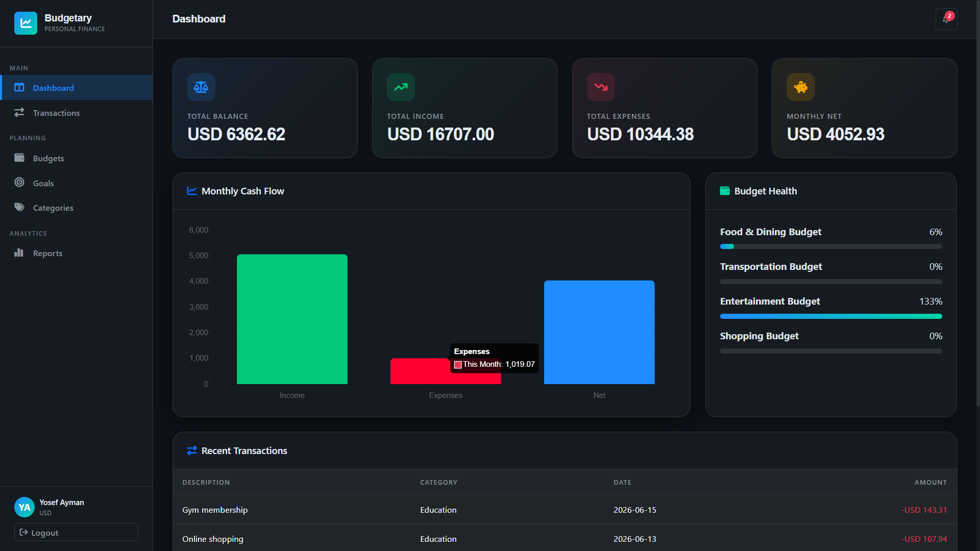Click the Total Balance scales icon

201,87
